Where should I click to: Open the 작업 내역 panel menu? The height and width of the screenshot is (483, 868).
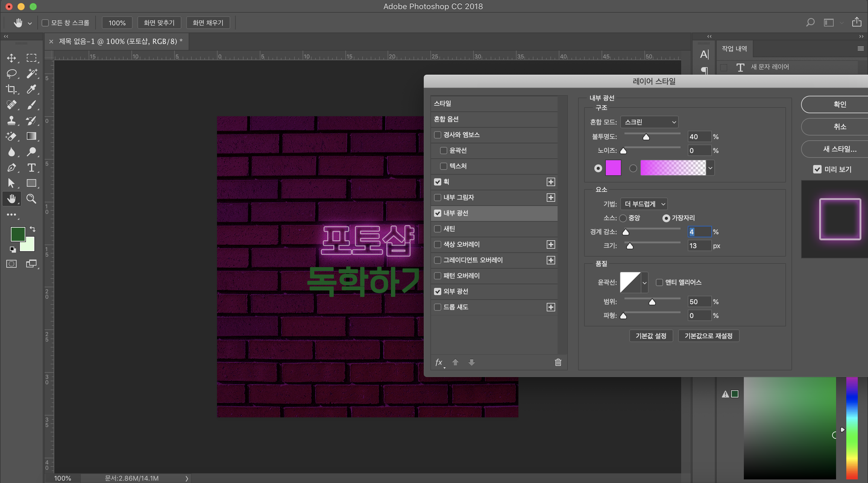(x=860, y=49)
